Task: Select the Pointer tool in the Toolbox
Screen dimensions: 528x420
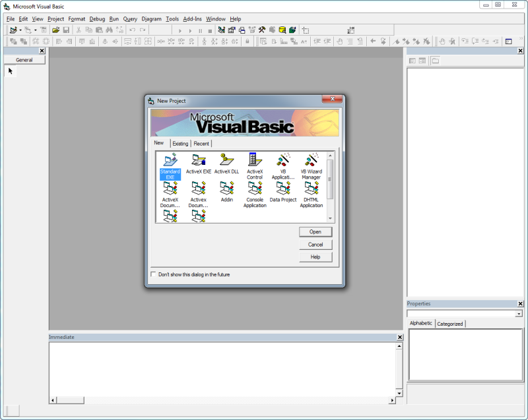Action: 9,71
